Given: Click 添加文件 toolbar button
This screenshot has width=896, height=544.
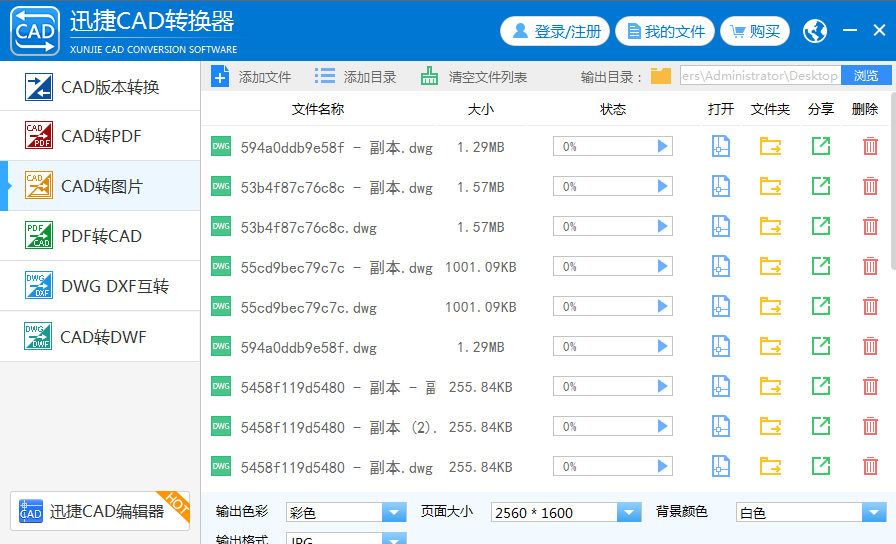Looking at the screenshot, I should coord(251,77).
